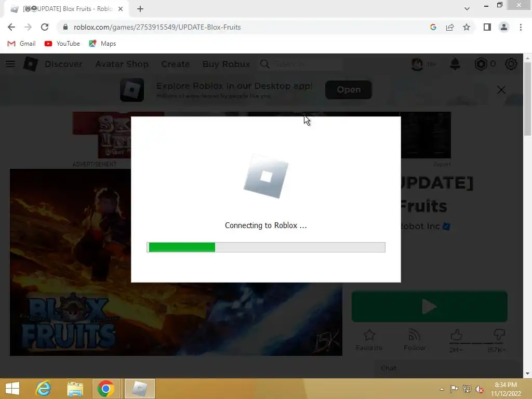Open the Chrome profile avatar
532x399 pixels.
click(x=504, y=27)
